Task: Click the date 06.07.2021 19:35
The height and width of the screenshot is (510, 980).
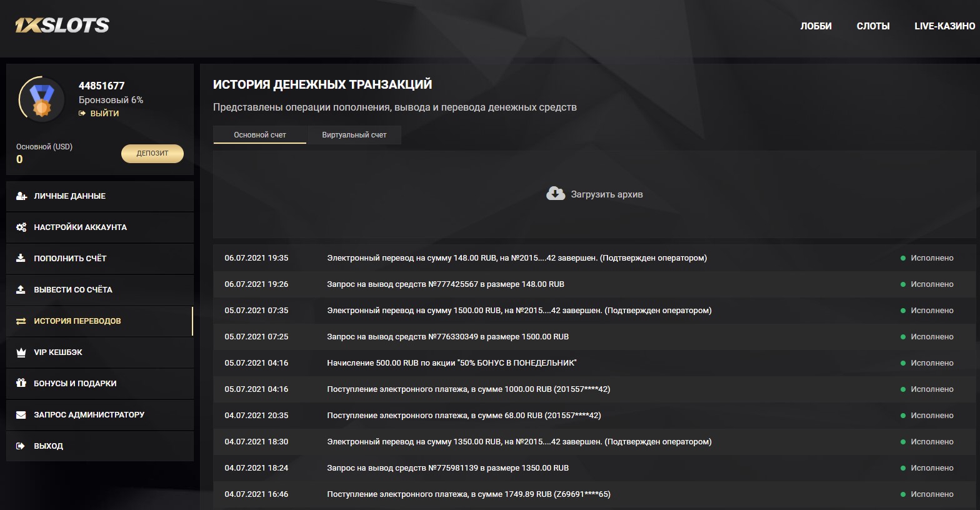Action: click(256, 257)
